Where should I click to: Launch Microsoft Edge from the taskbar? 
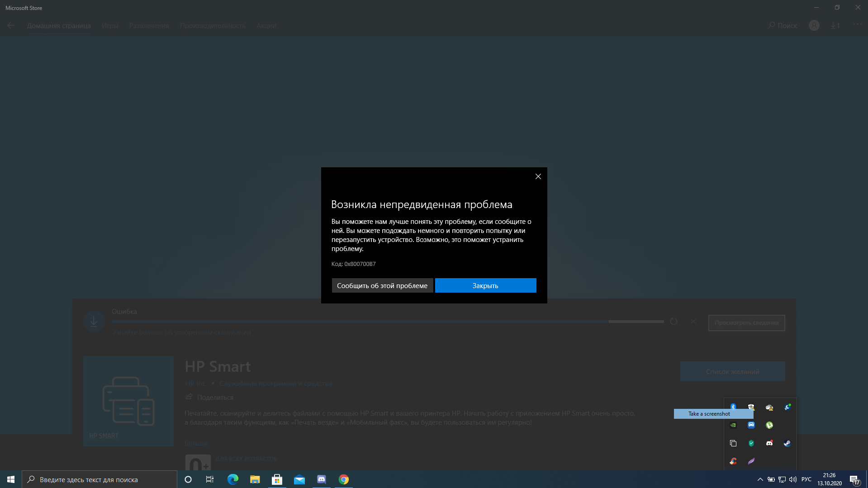click(x=232, y=479)
